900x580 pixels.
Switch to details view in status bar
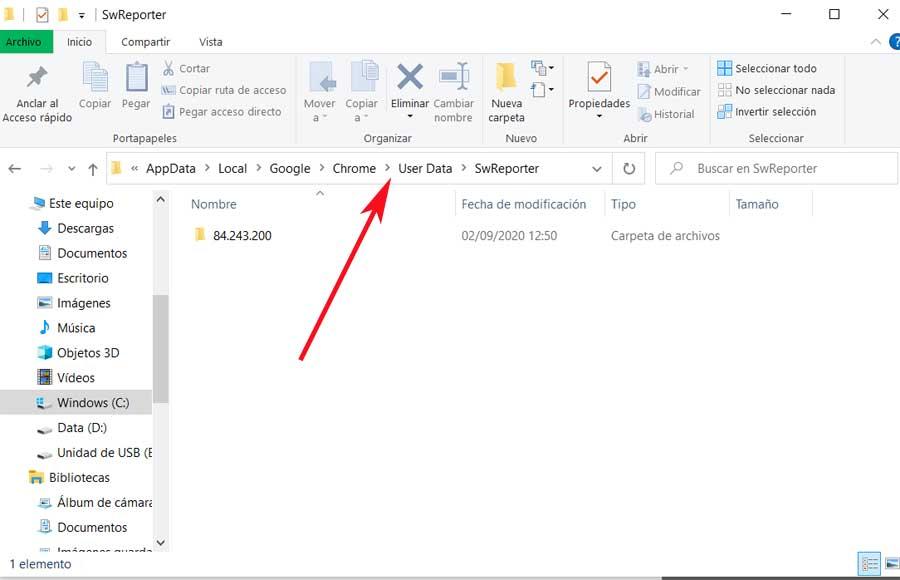tap(869, 564)
